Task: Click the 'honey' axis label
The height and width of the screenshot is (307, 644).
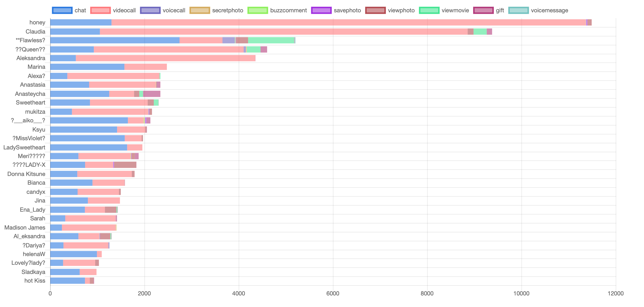Action: click(x=37, y=22)
